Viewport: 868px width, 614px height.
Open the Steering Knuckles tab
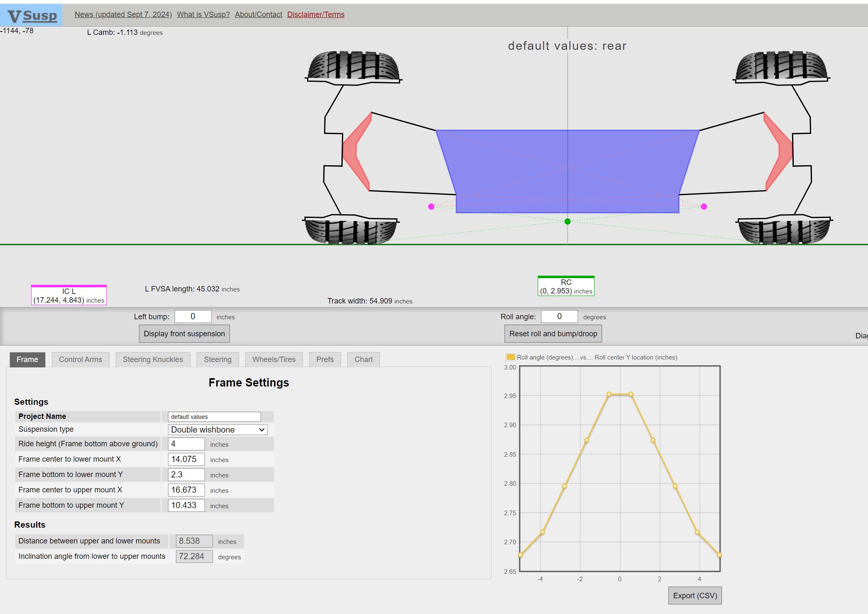point(153,360)
